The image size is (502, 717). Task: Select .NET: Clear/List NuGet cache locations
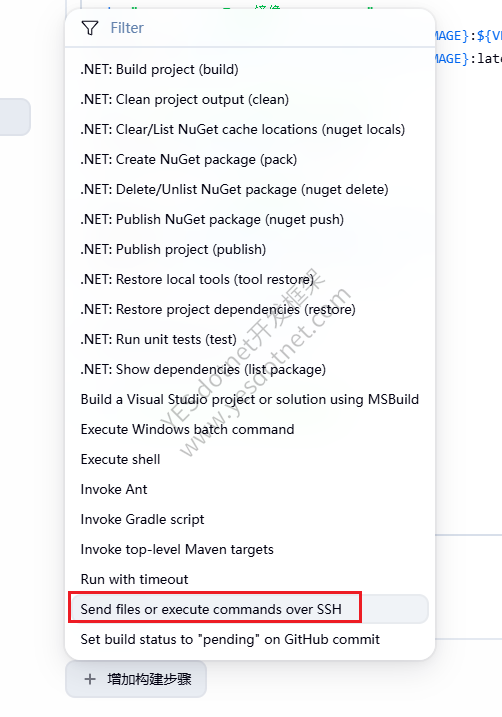click(x=250, y=129)
